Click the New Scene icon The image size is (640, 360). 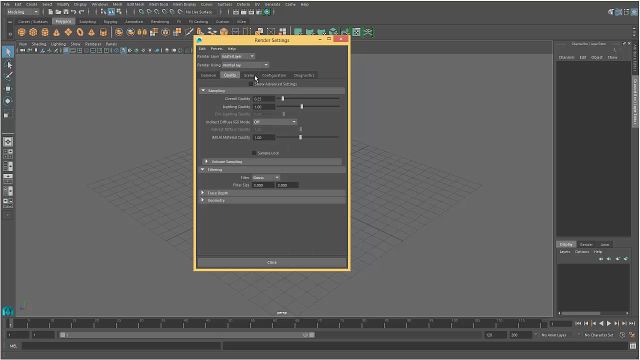click(51, 12)
